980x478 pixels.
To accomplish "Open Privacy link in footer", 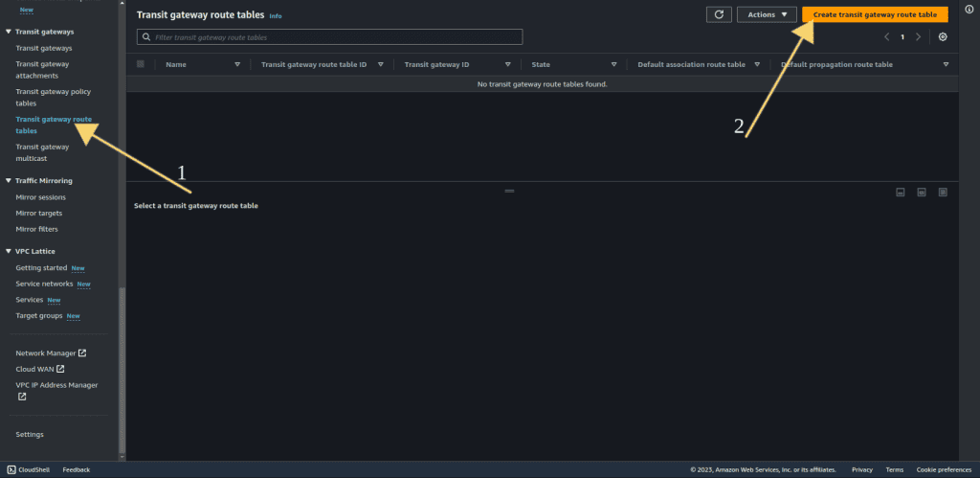I will point(862,470).
